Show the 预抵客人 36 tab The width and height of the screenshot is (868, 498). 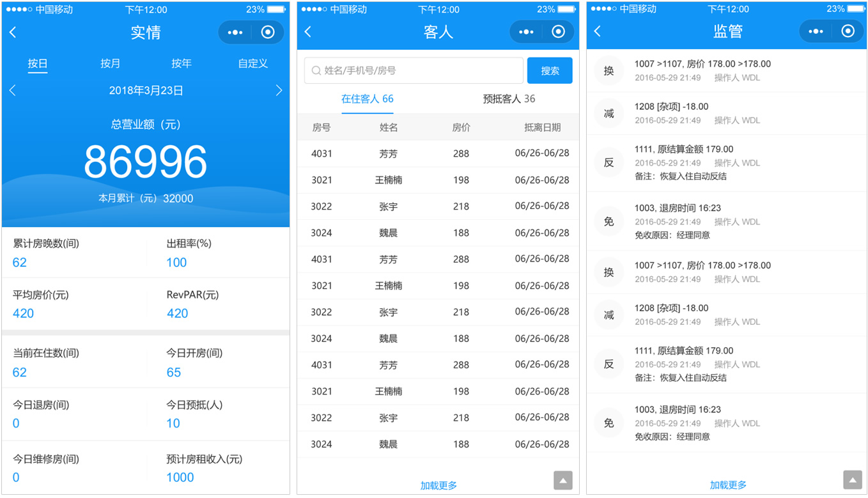pos(509,99)
